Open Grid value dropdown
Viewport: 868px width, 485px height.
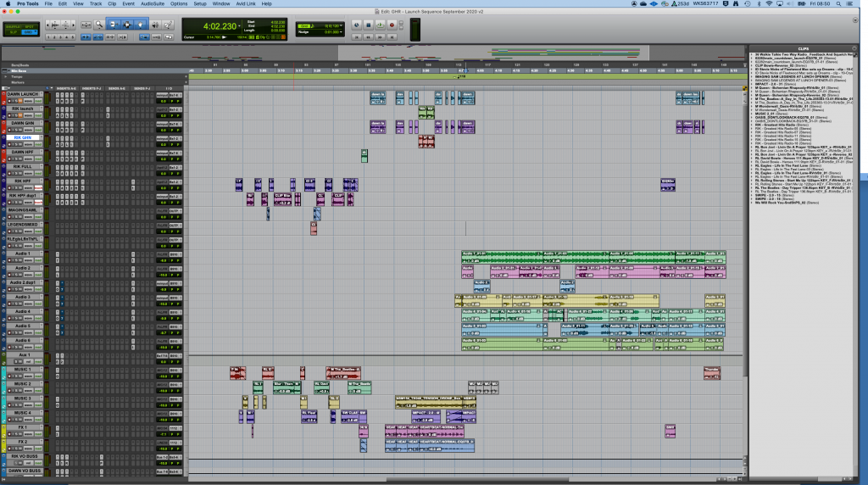click(x=342, y=25)
